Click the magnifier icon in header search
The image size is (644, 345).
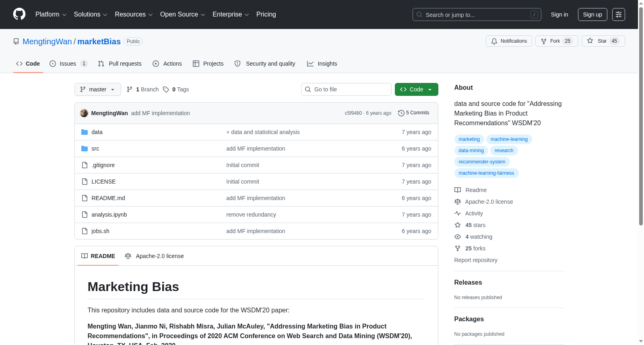pyautogui.click(x=419, y=14)
